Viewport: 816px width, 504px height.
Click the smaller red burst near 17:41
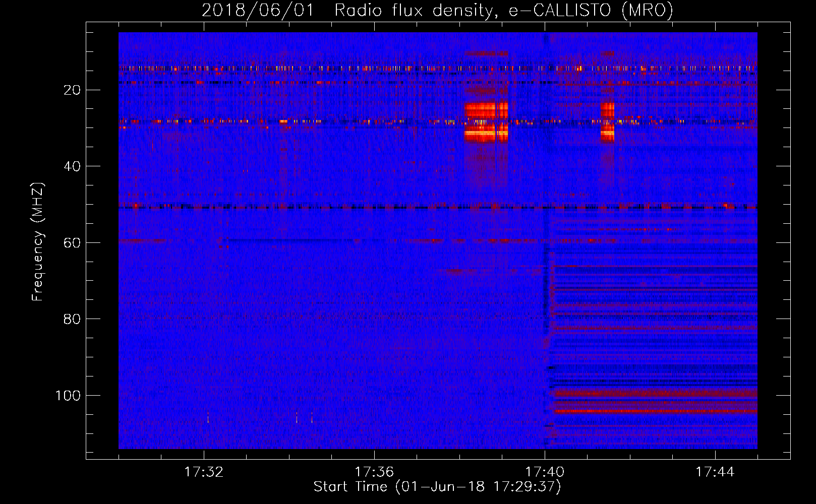[x=608, y=122]
